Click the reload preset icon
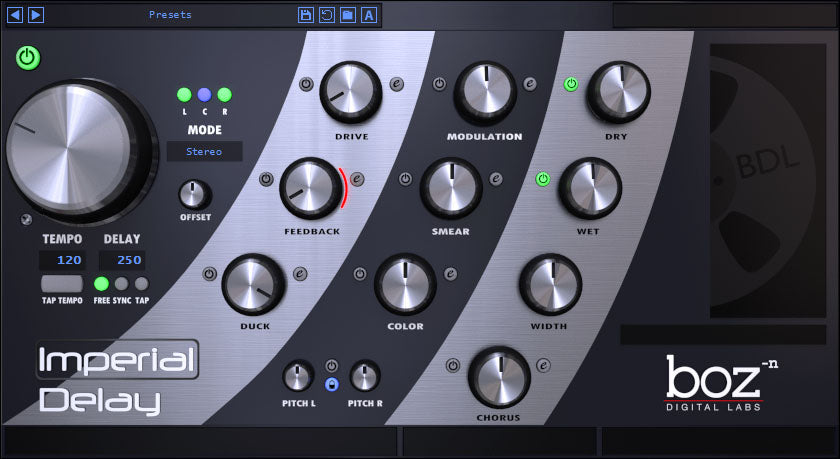 pos(327,15)
